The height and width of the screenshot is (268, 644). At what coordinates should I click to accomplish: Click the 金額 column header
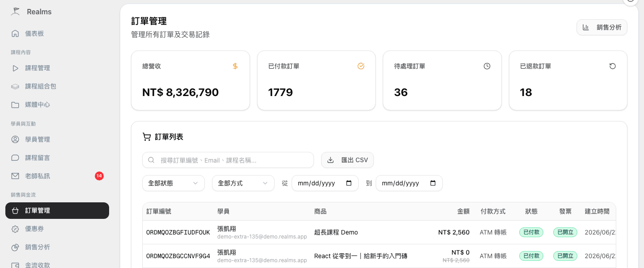click(x=463, y=211)
